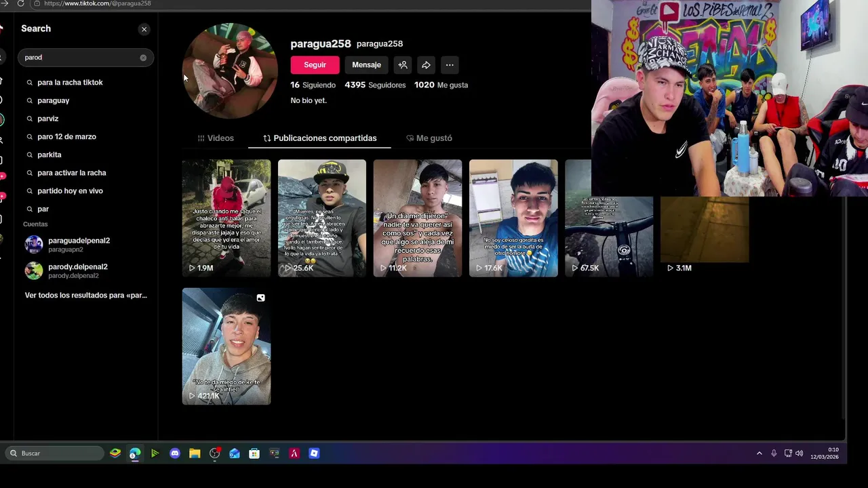The width and height of the screenshot is (868, 488).
Task: Select the 'par' search suggestion
Action: (x=43, y=209)
